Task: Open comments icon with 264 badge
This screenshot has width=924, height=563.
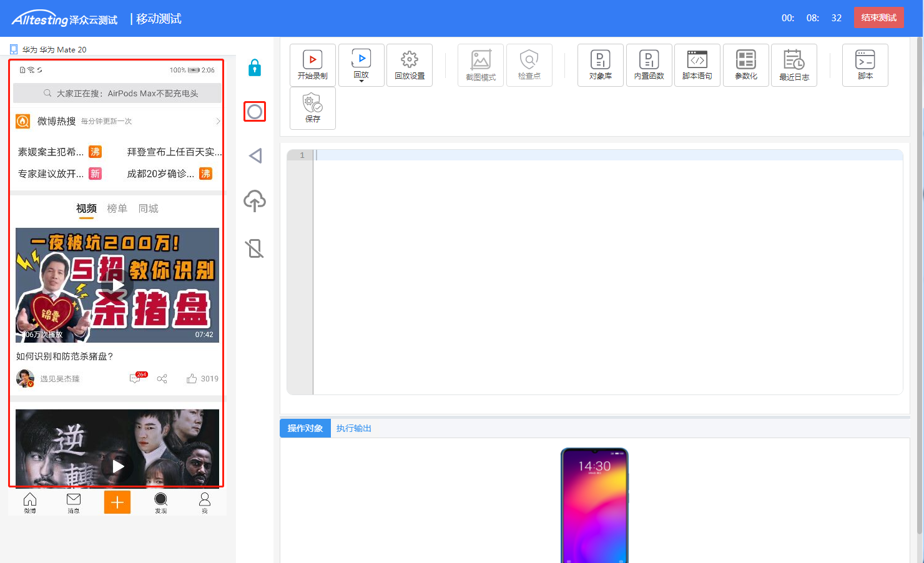Action: 137,378
